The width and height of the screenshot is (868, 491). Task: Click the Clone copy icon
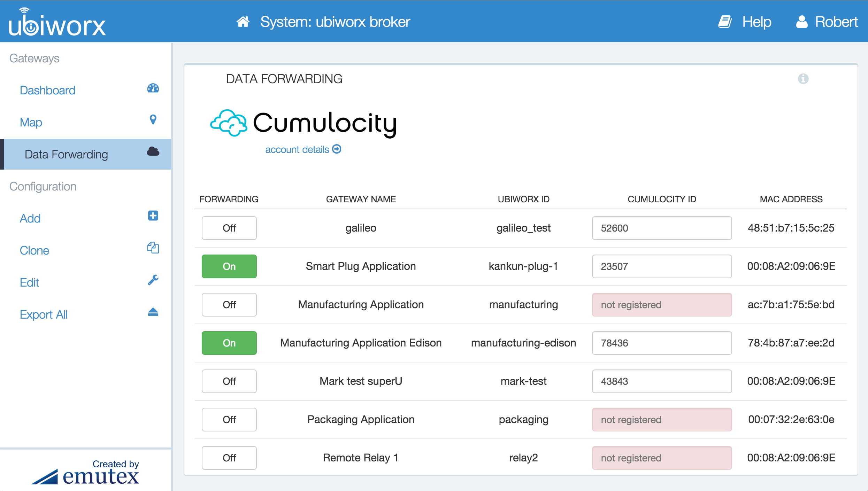tap(153, 248)
